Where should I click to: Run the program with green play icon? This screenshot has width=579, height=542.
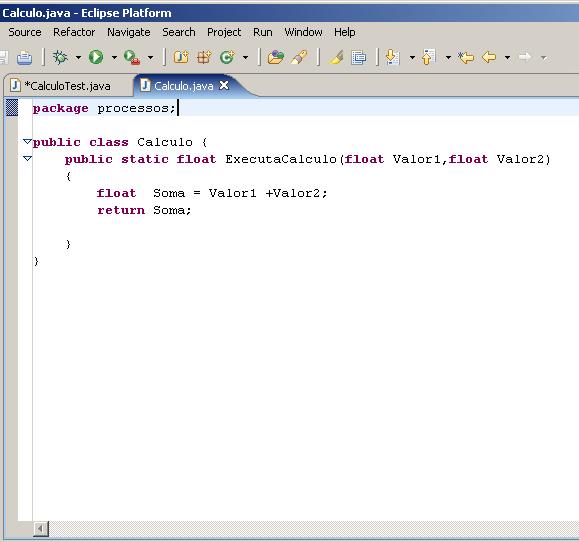tap(96, 57)
